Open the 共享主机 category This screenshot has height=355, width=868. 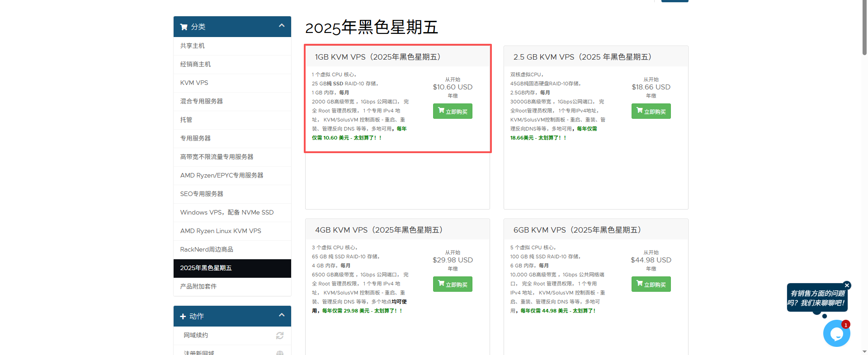193,46
